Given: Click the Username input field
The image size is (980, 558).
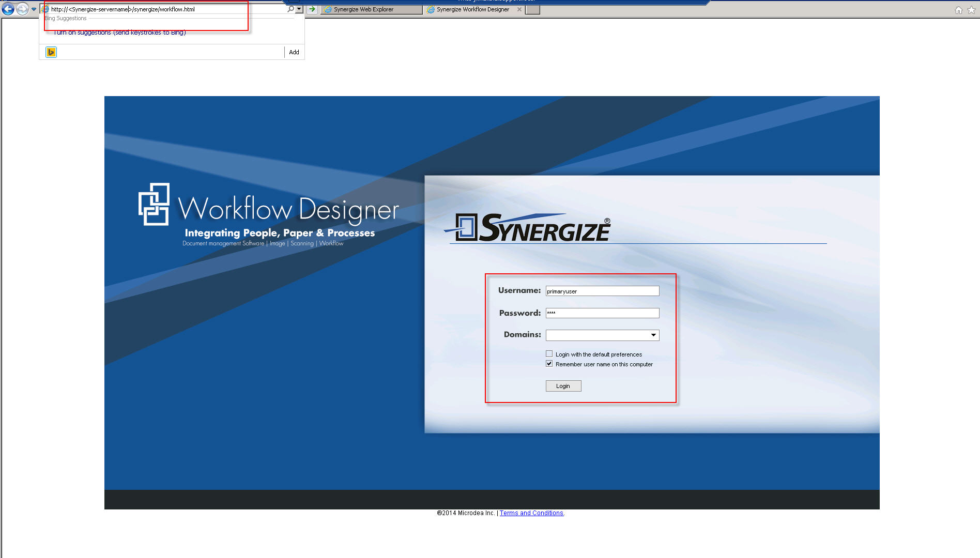Looking at the screenshot, I should tap(603, 291).
